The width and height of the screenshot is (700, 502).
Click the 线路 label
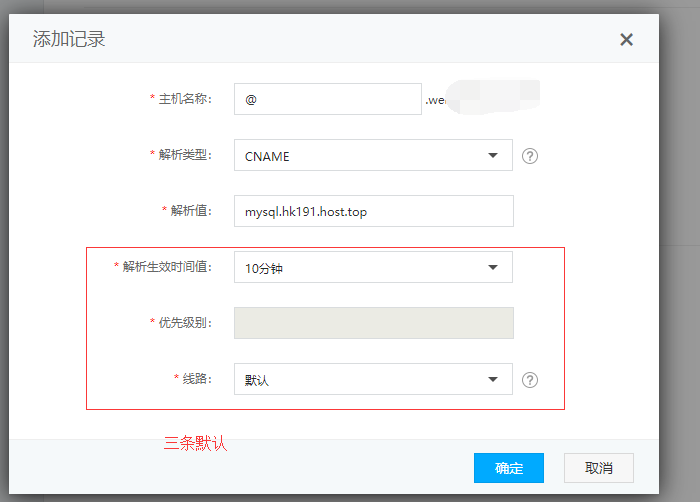click(196, 379)
